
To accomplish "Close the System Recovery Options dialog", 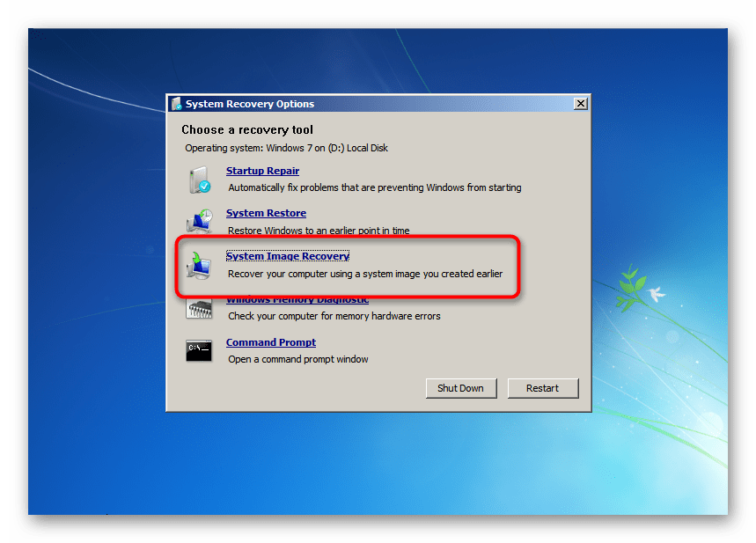I will click(580, 104).
